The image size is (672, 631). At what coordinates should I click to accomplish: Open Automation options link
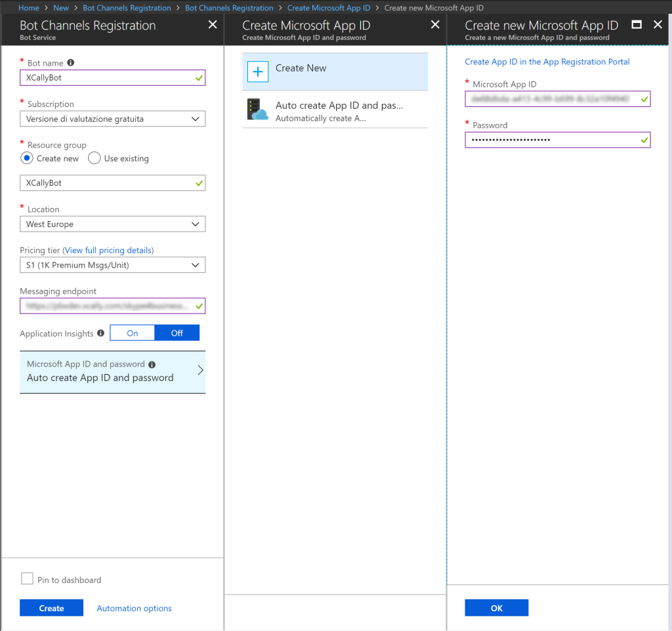pos(134,608)
